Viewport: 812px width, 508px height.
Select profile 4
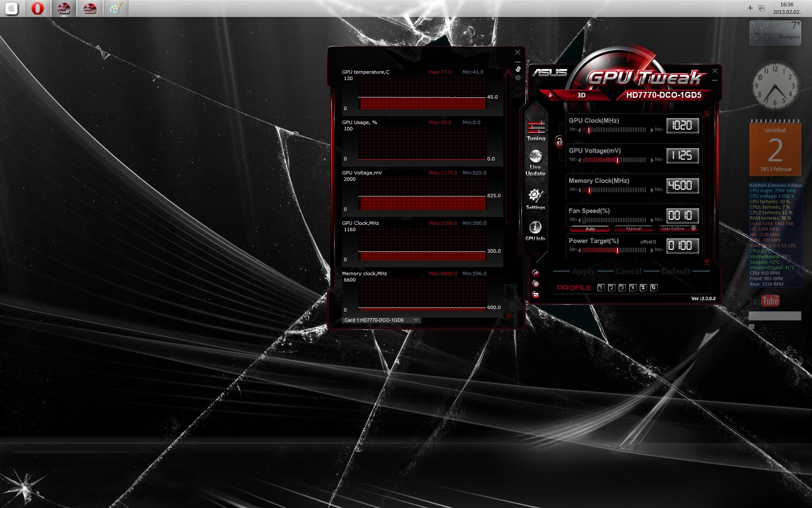(632, 287)
